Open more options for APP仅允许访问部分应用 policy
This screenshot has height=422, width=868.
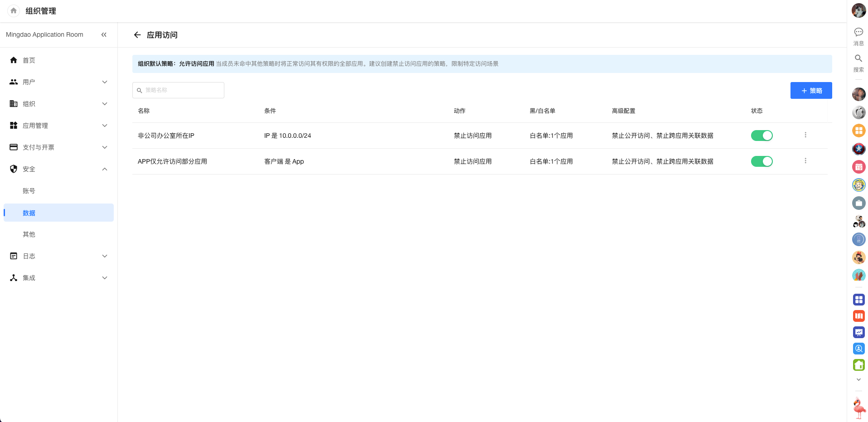[805, 161]
